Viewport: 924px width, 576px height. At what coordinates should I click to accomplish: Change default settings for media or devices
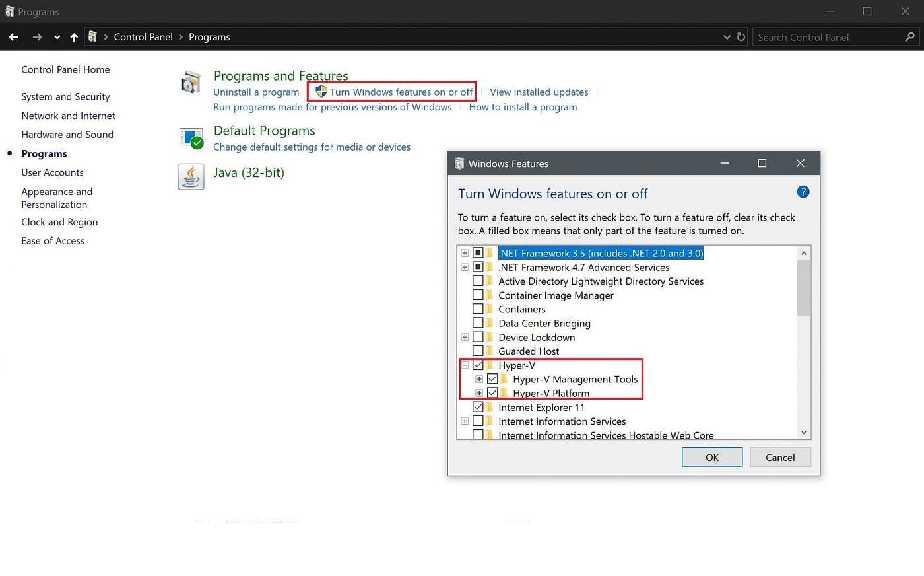(312, 147)
